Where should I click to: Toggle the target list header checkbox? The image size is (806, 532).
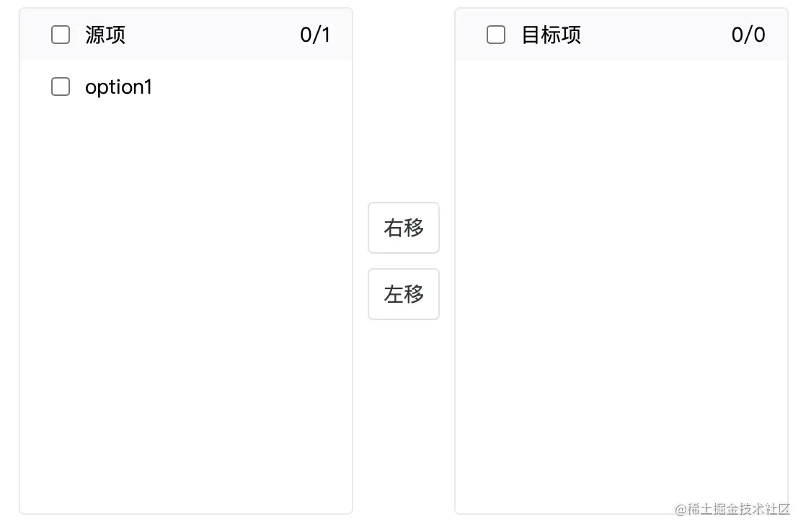495,34
